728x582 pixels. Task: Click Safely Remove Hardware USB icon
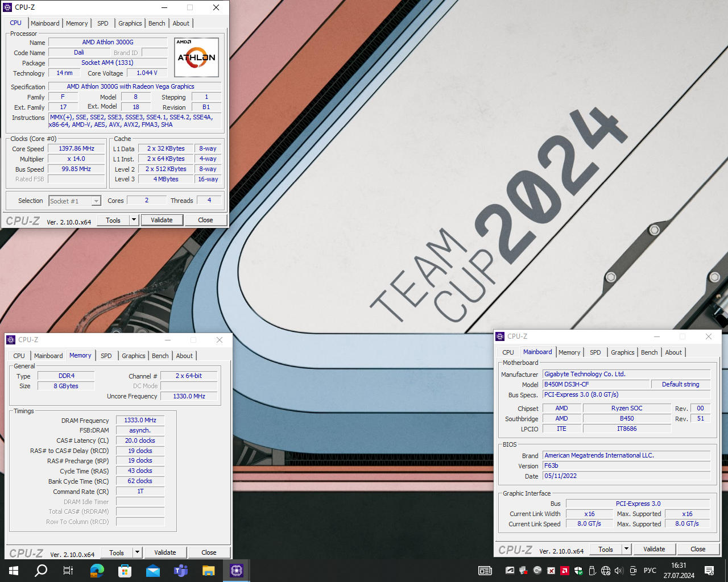592,571
